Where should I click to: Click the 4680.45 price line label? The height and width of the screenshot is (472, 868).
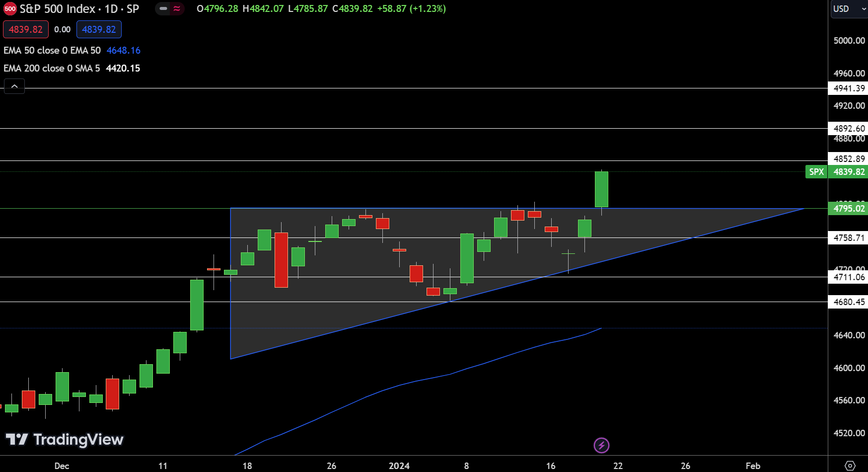848,302
